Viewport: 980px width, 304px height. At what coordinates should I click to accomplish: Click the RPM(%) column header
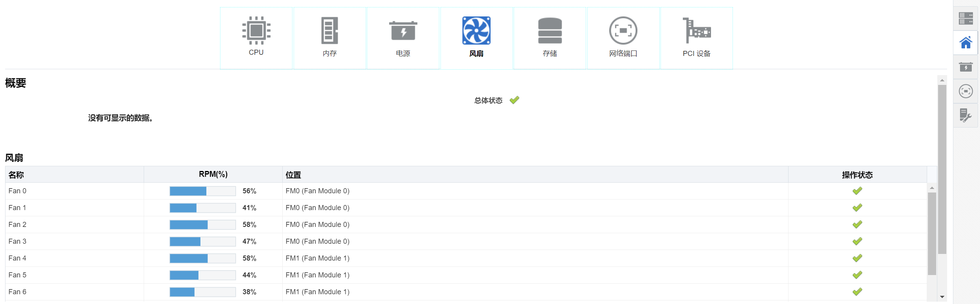(213, 174)
